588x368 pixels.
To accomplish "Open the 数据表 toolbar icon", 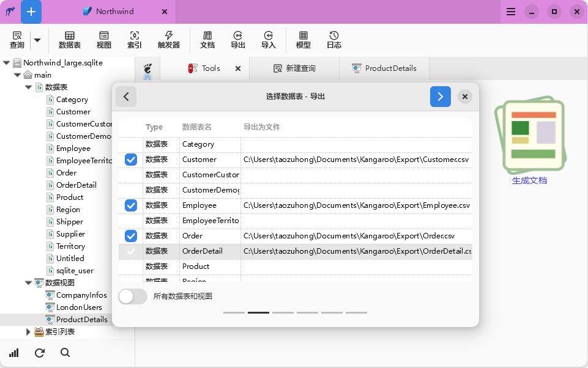I will tap(69, 40).
